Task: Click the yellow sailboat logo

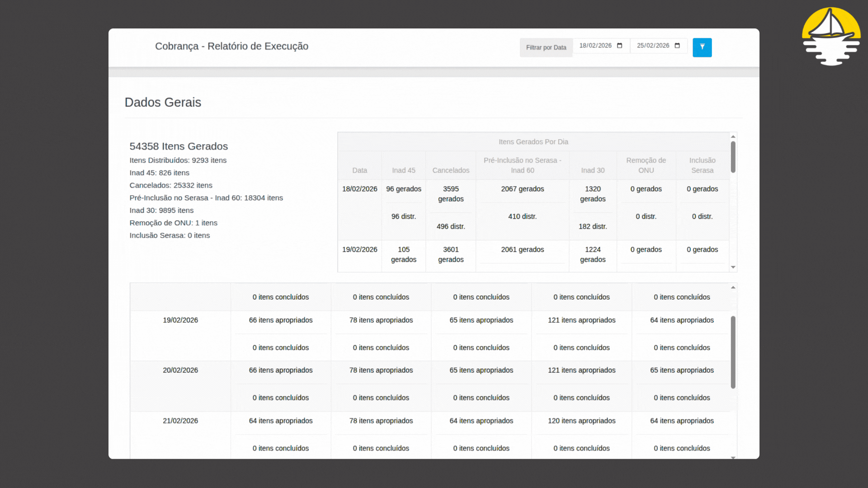Action: 831,36
